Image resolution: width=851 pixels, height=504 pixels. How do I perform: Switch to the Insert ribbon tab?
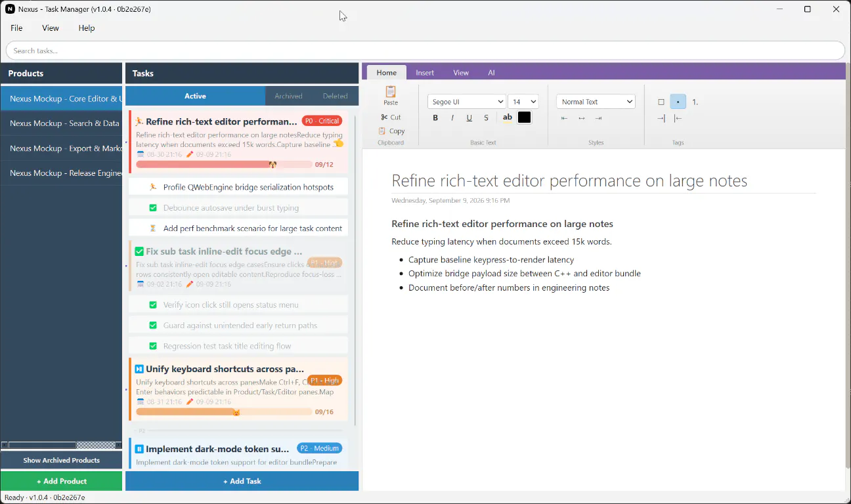pyautogui.click(x=425, y=73)
